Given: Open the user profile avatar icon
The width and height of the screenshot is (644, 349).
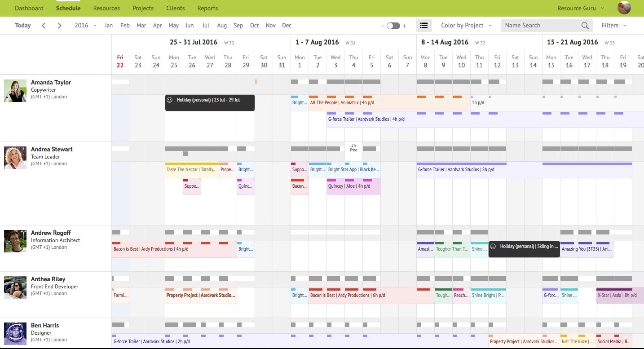Looking at the screenshot, I should (624, 8).
